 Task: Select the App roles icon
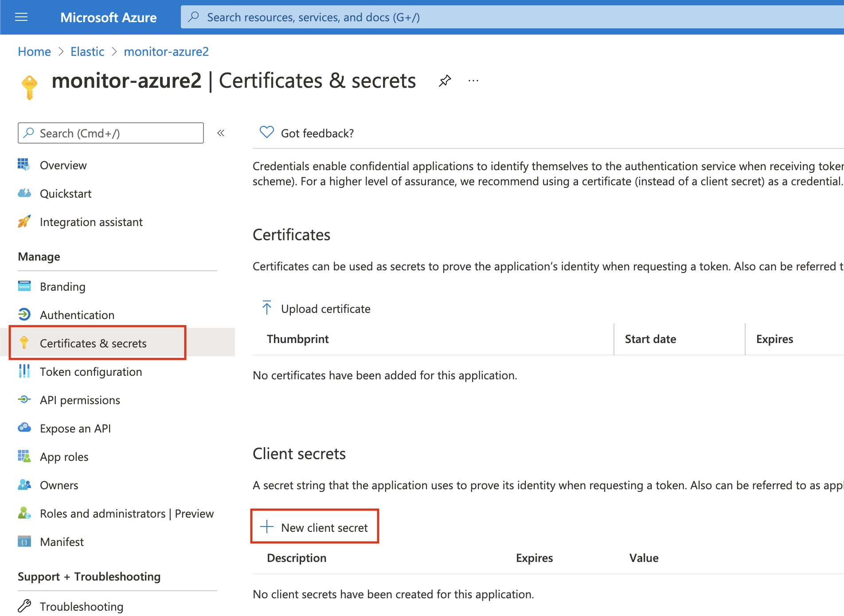tap(24, 456)
